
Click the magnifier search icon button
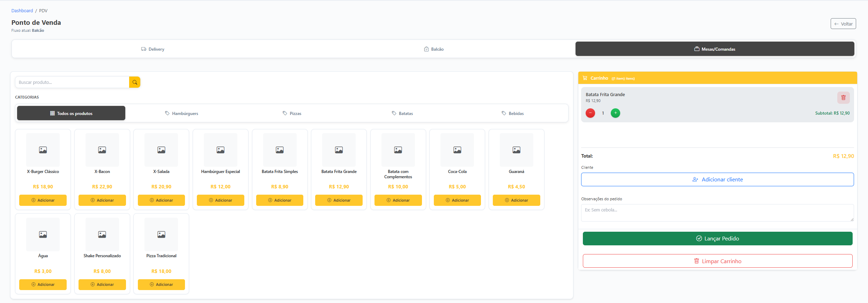click(135, 82)
